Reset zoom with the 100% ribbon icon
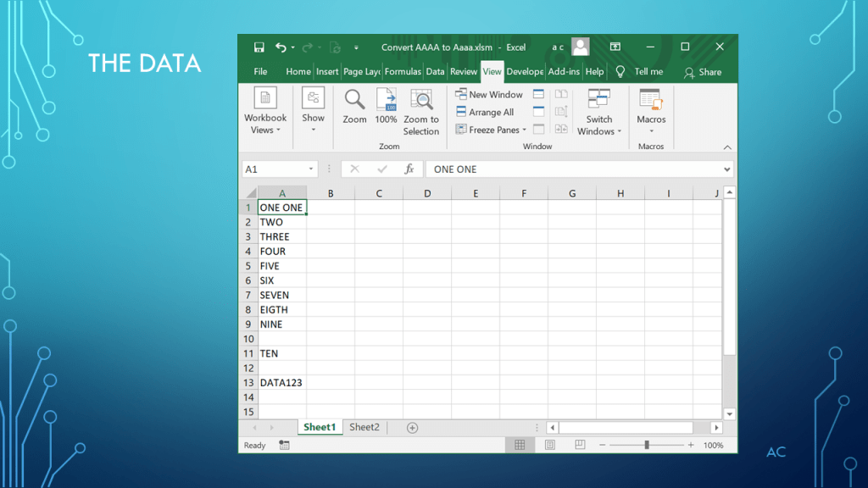This screenshot has width=868, height=488. pyautogui.click(x=386, y=100)
